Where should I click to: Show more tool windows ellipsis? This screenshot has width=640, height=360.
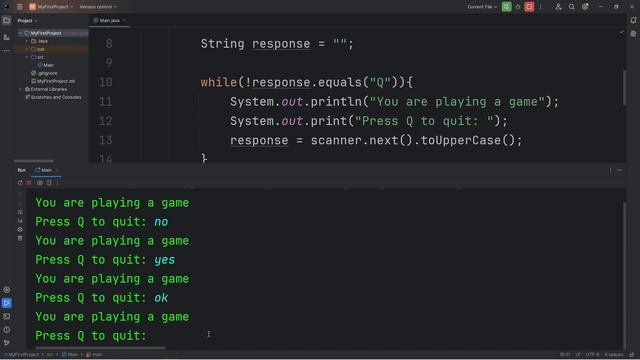tap(7, 51)
